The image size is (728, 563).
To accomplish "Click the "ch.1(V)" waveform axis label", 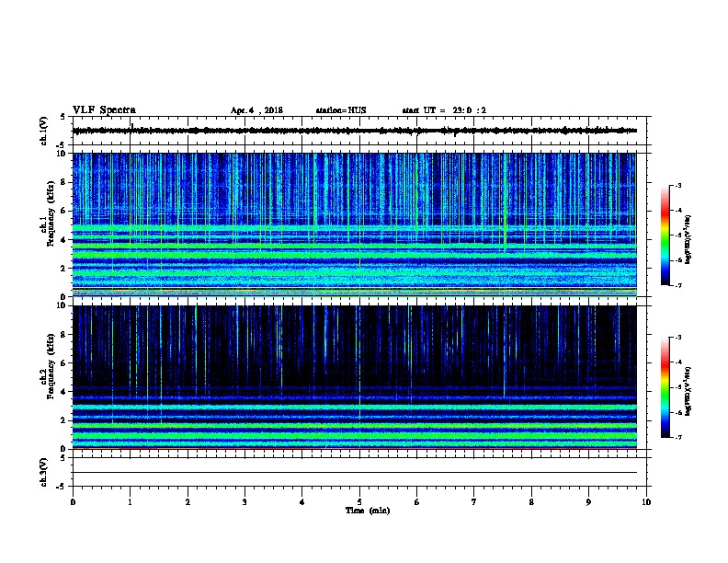I will [43, 131].
